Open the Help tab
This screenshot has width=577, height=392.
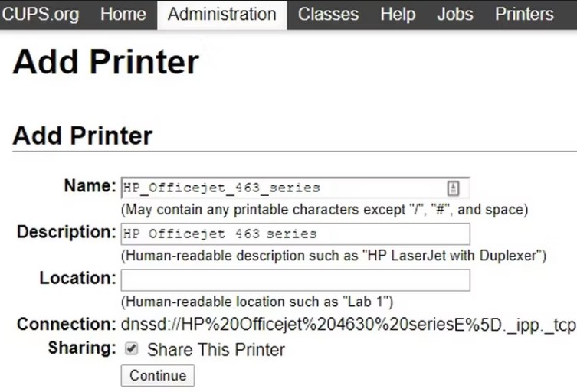398,15
